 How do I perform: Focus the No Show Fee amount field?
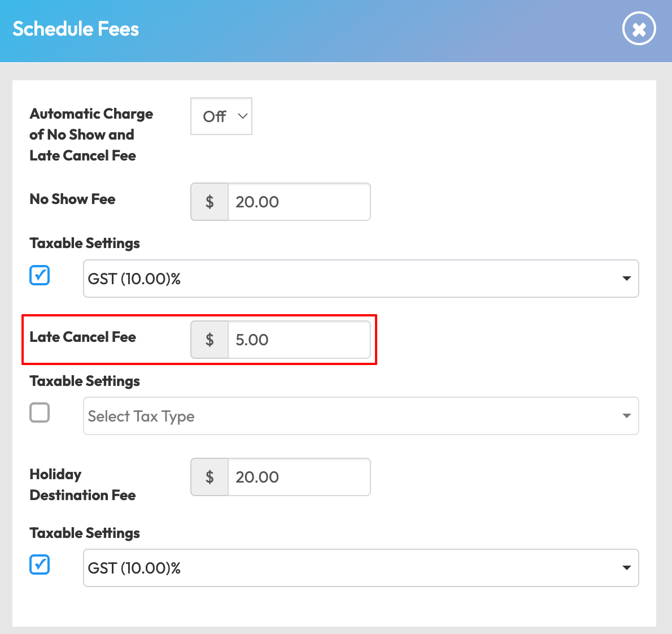point(299,202)
